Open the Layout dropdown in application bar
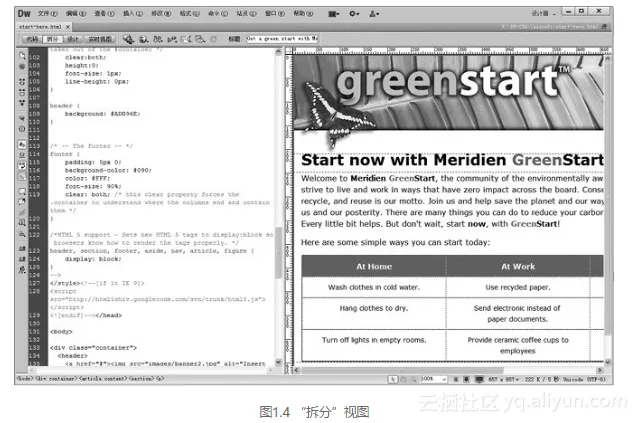 coord(334,14)
